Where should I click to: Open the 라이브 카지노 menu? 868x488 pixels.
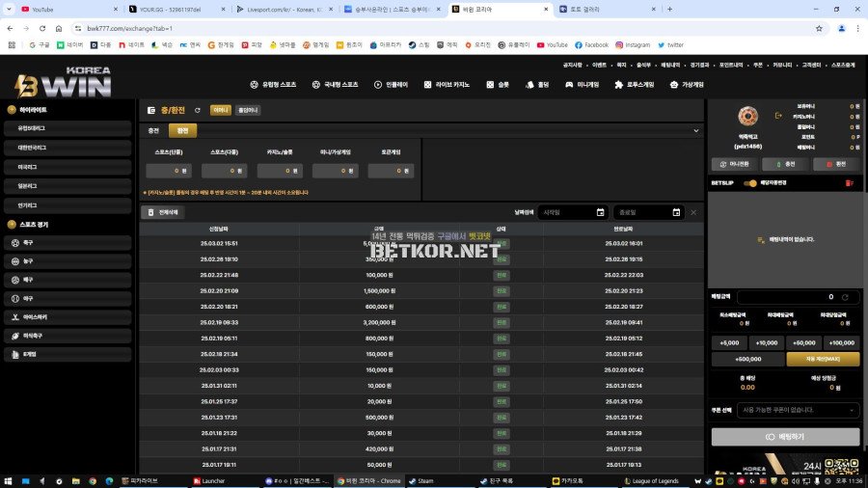pyautogui.click(x=447, y=84)
